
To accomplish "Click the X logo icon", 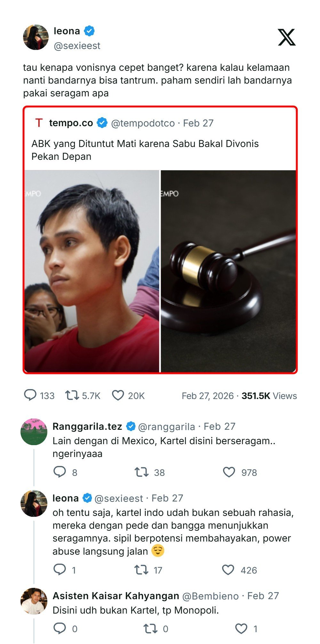I will pos(286,37).
